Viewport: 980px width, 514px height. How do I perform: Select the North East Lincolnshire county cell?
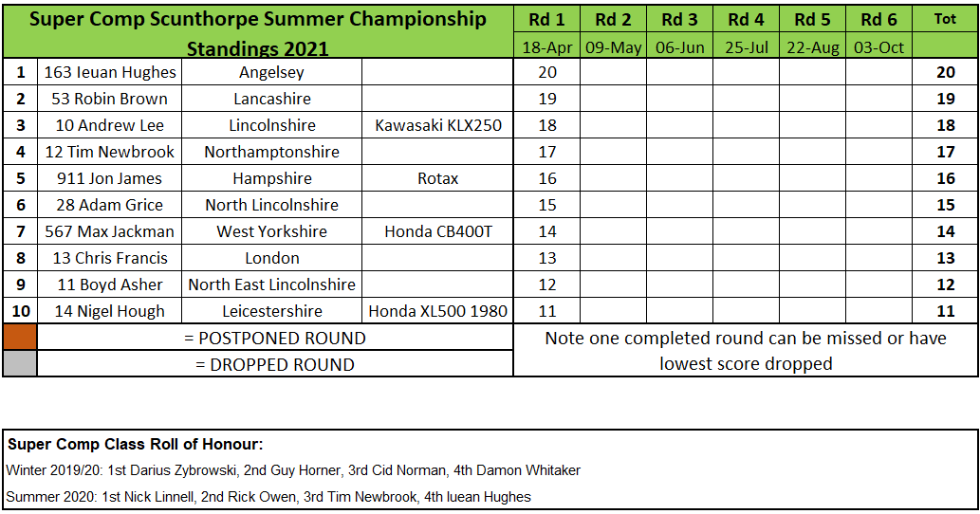pyautogui.click(x=271, y=285)
